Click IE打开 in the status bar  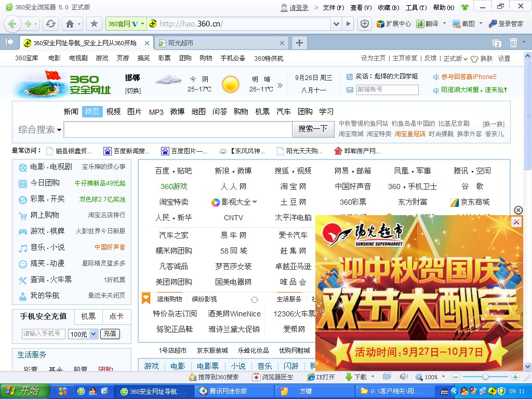point(321,377)
